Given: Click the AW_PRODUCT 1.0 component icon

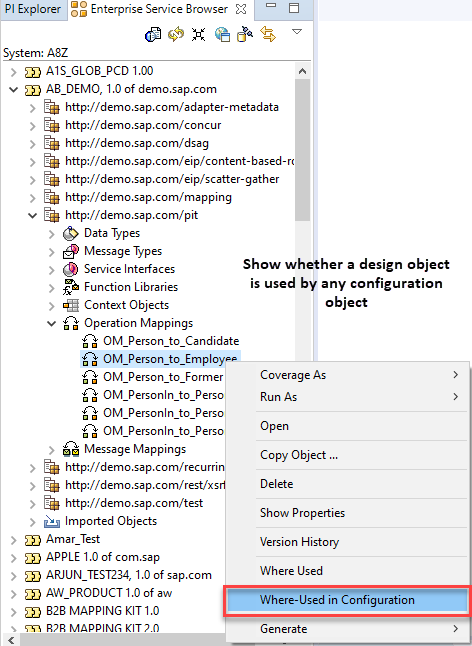Looking at the screenshot, I should click(x=33, y=593).
